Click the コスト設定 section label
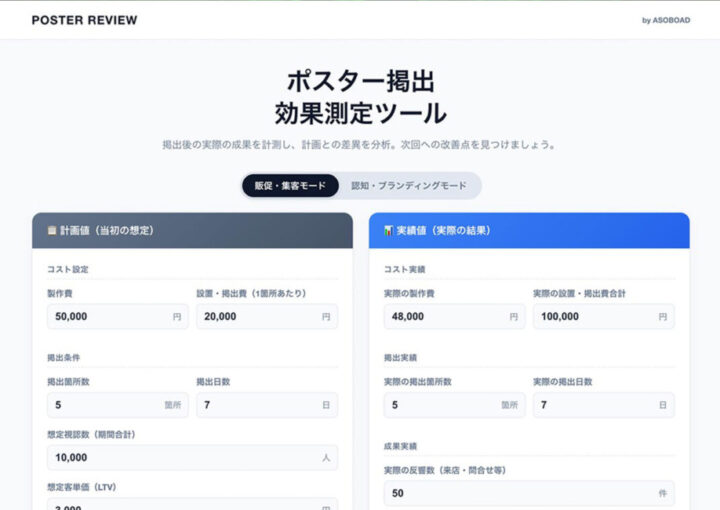720x510 pixels. (x=68, y=269)
